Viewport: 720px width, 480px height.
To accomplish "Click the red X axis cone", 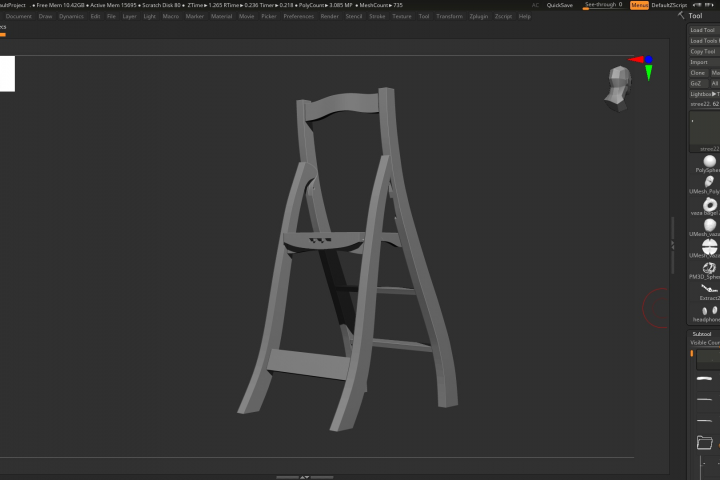I will pyautogui.click(x=636, y=59).
